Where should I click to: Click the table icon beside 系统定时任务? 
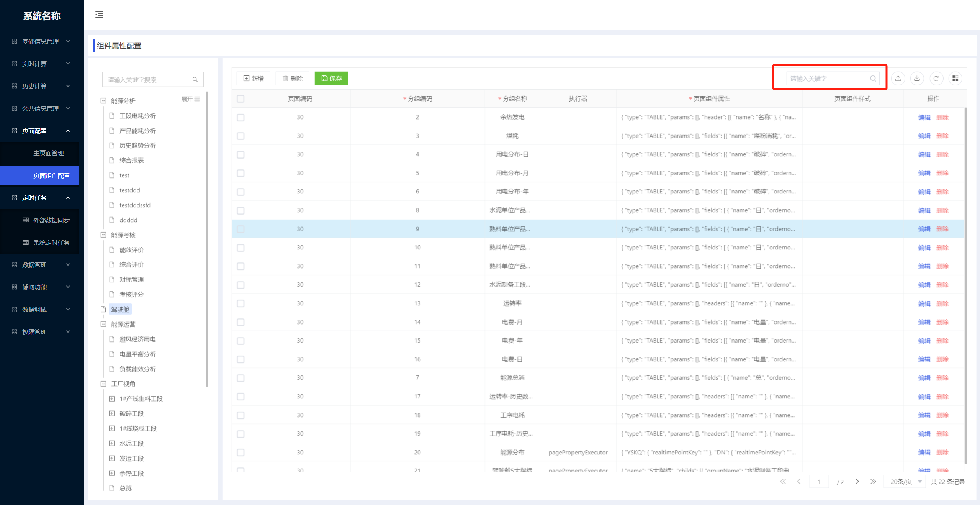tap(26, 243)
